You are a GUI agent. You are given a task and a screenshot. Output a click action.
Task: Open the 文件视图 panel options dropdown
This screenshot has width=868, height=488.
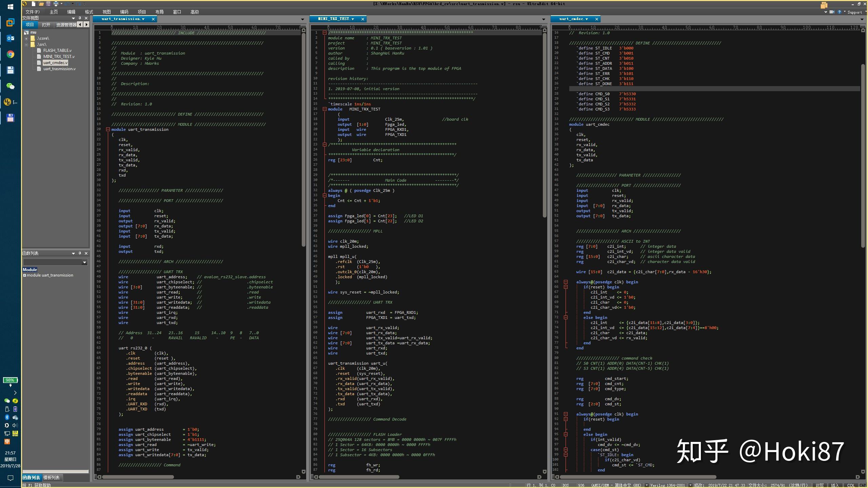(x=73, y=18)
